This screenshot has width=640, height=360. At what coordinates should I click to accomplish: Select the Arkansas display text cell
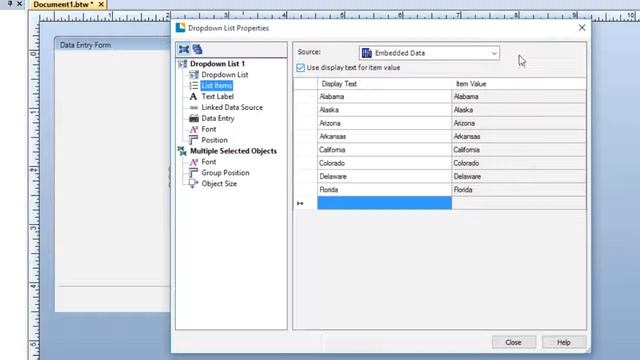[x=384, y=136]
